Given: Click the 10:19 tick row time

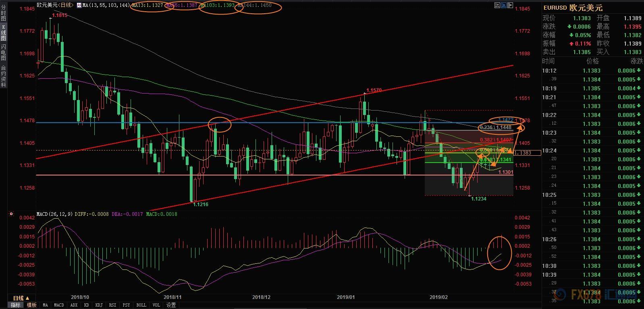Looking at the screenshot, I should click(549, 88).
